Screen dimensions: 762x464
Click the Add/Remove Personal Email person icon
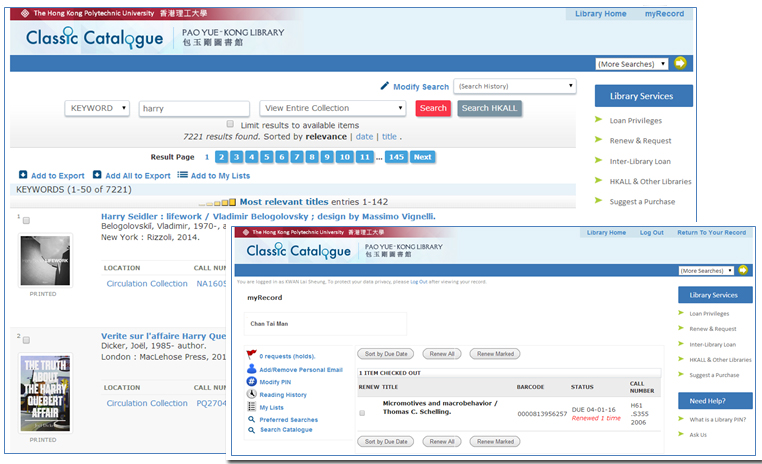[x=251, y=369]
